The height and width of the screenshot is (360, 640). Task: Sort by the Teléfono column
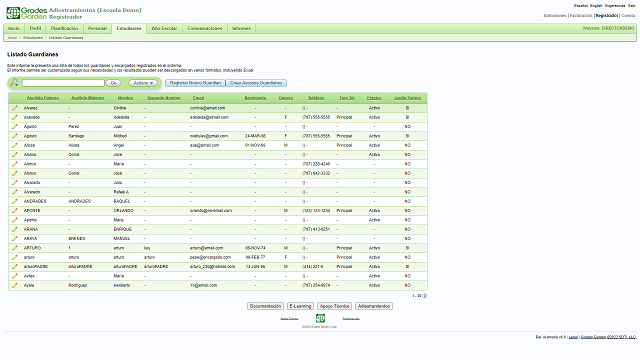coord(316,98)
